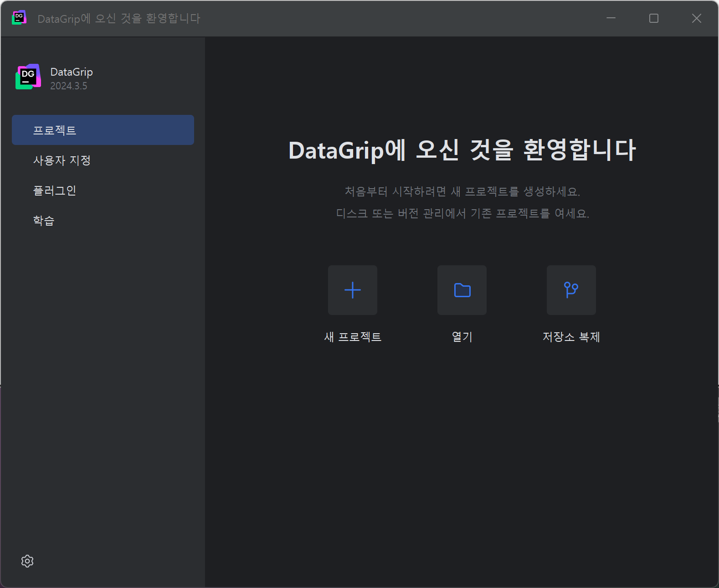719x588 pixels.
Task: Click the Clone Repository branch icon
Action: 571,290
